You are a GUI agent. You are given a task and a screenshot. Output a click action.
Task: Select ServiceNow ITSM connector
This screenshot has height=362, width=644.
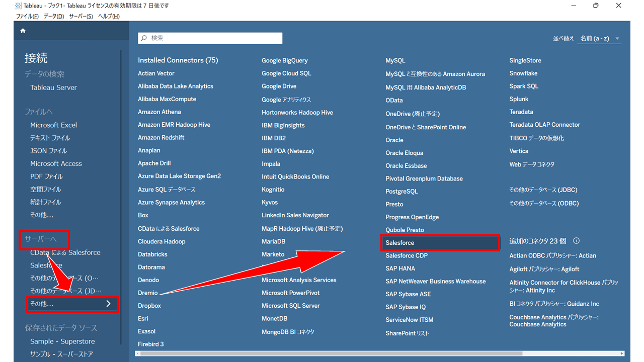(410, 320)
